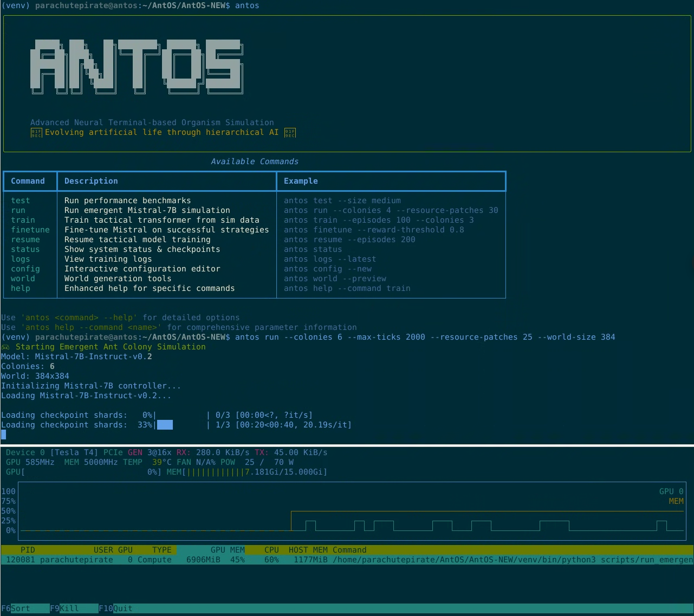Screen dimensions: 694x616
Task: Click example 'antos test --size medium'
Action: click(x=342, y=200)
